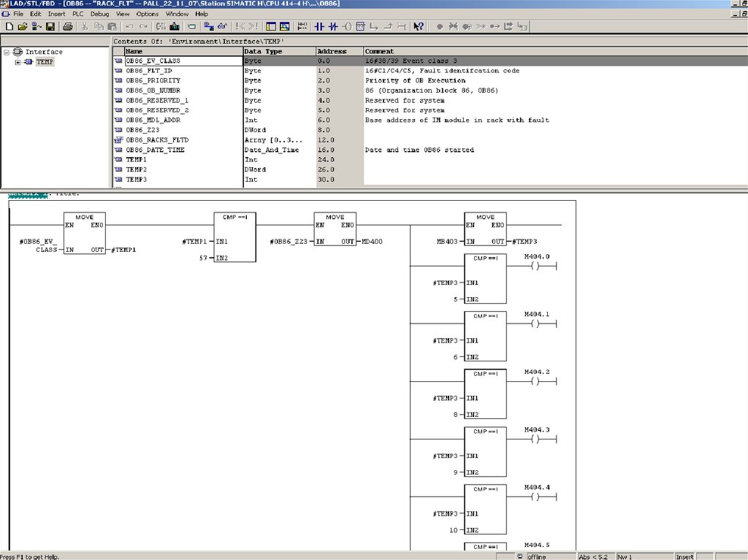Click the Redo toolbar icon
748x560 pixels.
click(144, 27)
